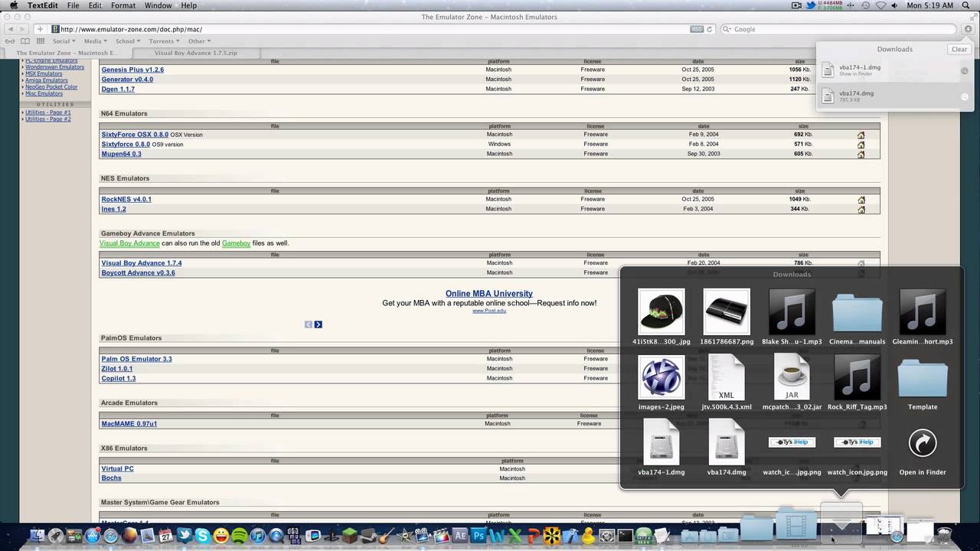Image resolution: width=980 pixels, height=551 pixels.
Task: Click Safari downloads toolbar button
Action: coord(968,29)
